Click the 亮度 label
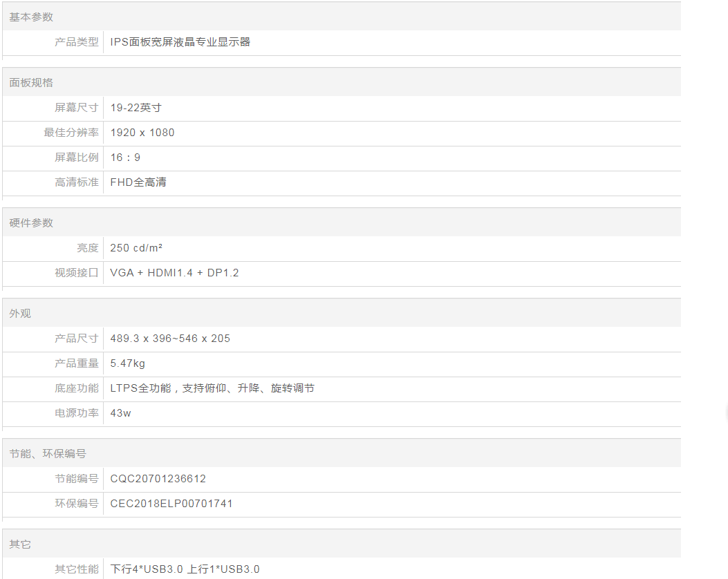Screen dimensions: 728x579 tap(88, 248)
